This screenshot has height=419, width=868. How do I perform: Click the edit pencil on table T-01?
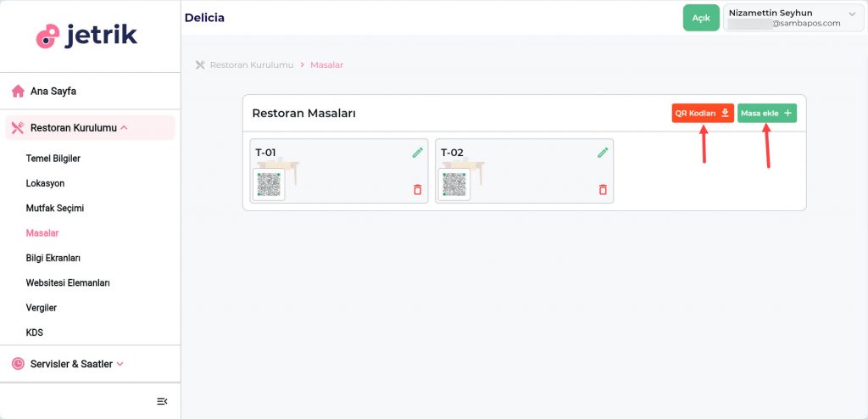point(417,153)
